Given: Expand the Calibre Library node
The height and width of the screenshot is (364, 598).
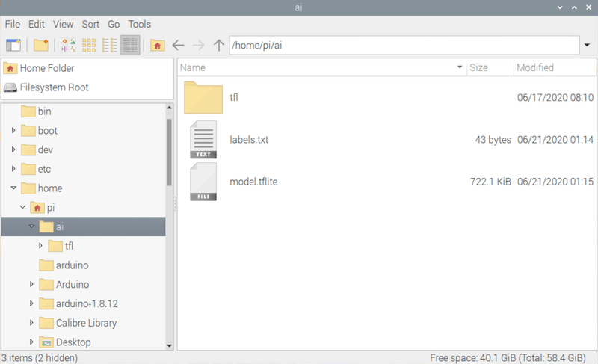Looking at the screenshot, I should [31, 322].
